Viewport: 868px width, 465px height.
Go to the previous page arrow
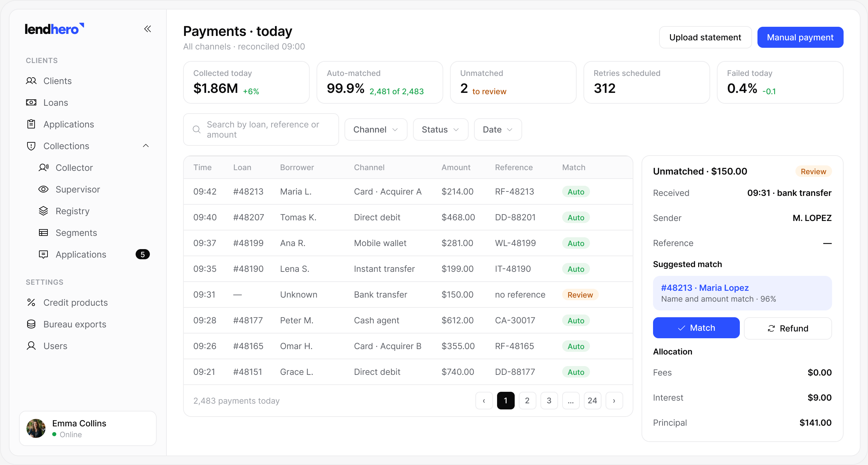[x=484, y=401]
